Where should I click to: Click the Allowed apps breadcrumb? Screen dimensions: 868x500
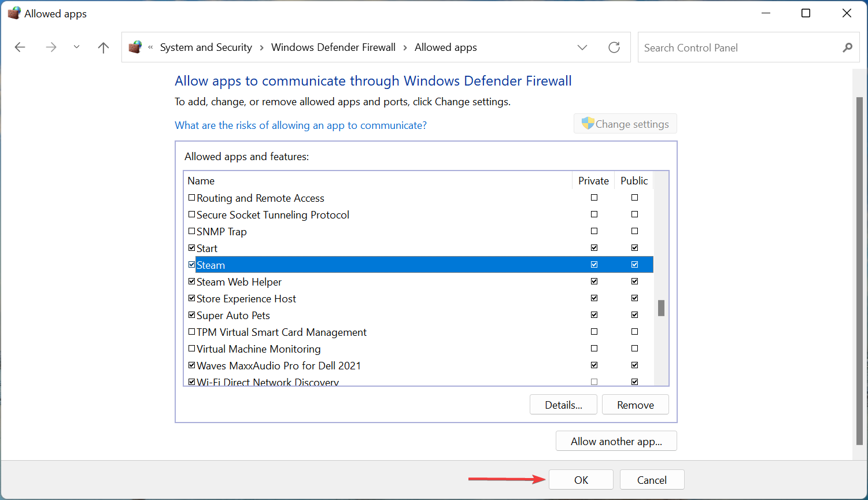click(446, 47)
